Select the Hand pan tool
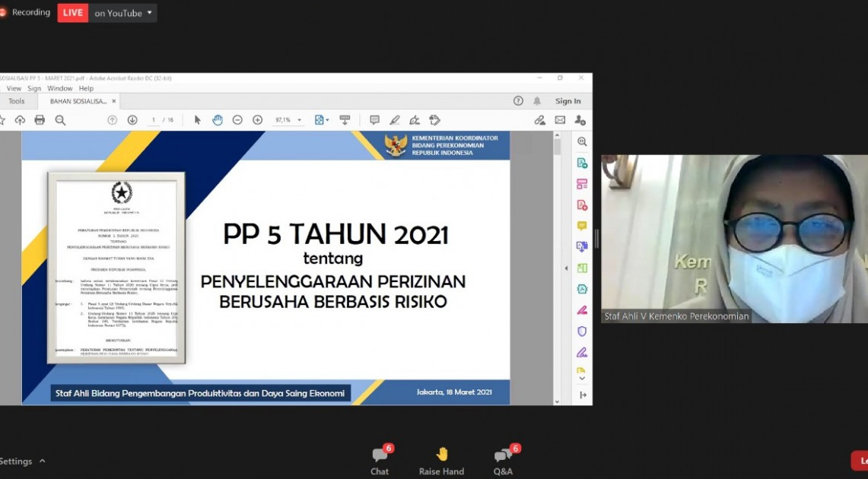The width and height of the screenshot is (868, 479). (218, 120)
